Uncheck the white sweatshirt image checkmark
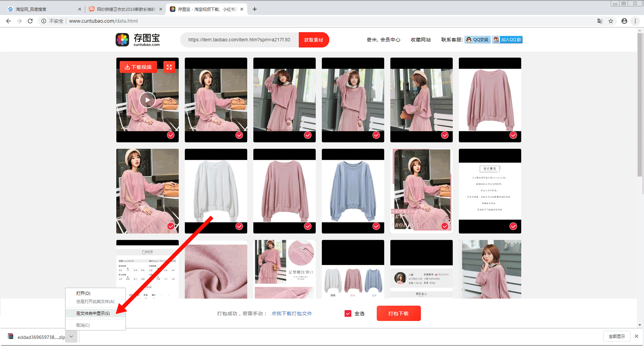The width and height of the screenshot is (644, 346). 239,226
